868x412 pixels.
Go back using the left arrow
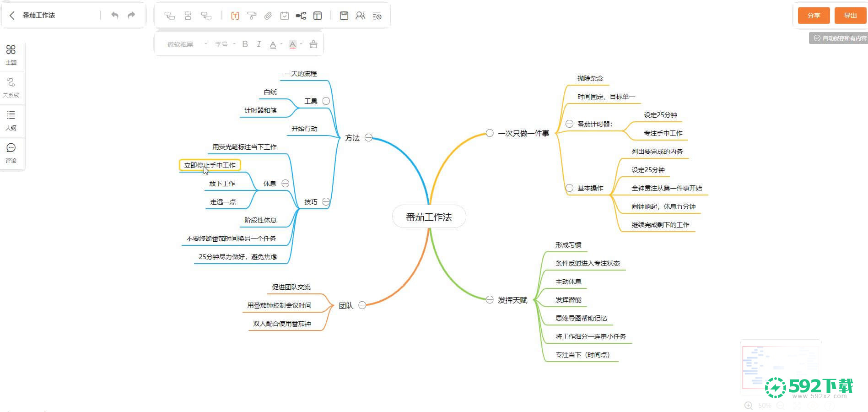click(x=12, y=16)
